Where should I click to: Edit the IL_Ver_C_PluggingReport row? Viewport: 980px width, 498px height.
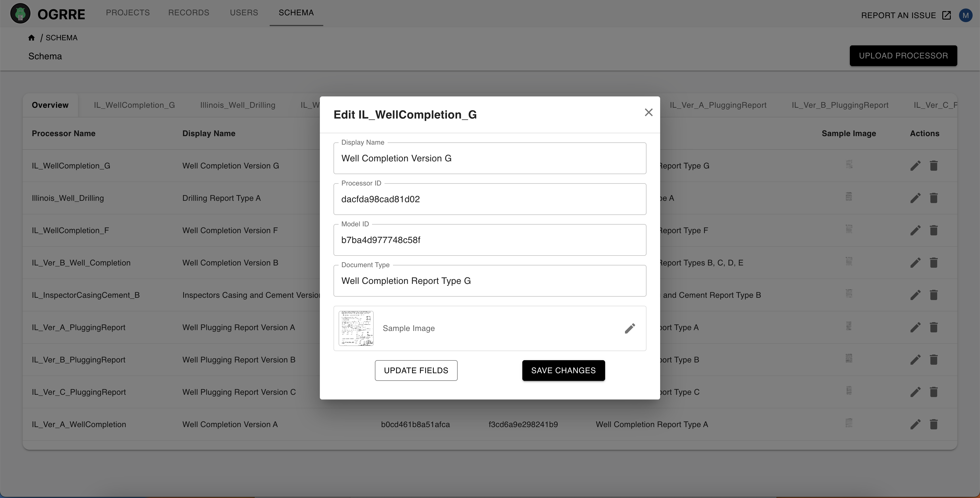[915, 392]
